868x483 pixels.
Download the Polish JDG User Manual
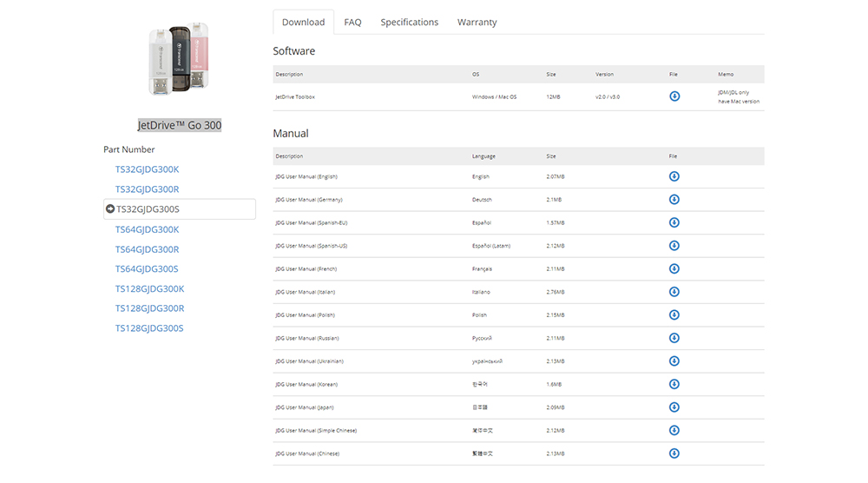click(x=674, y=314)
